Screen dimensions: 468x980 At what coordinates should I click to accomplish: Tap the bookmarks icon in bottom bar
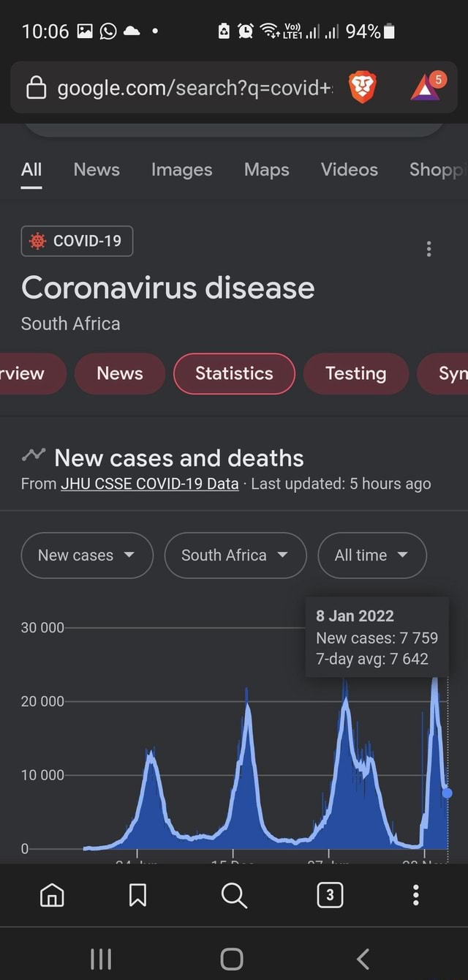pos(139,894)
